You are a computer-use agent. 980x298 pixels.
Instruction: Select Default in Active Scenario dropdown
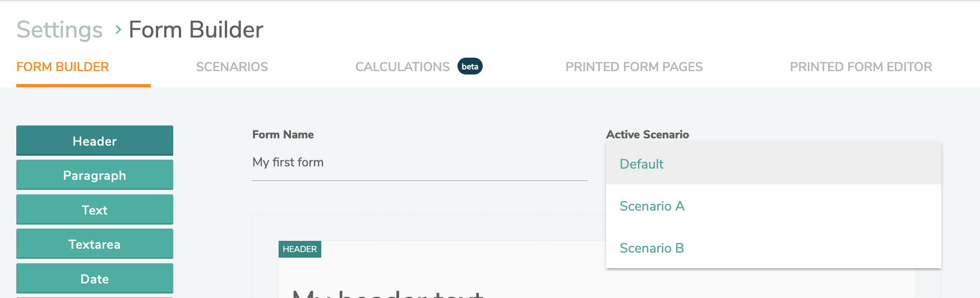click(x=641, y=164)
